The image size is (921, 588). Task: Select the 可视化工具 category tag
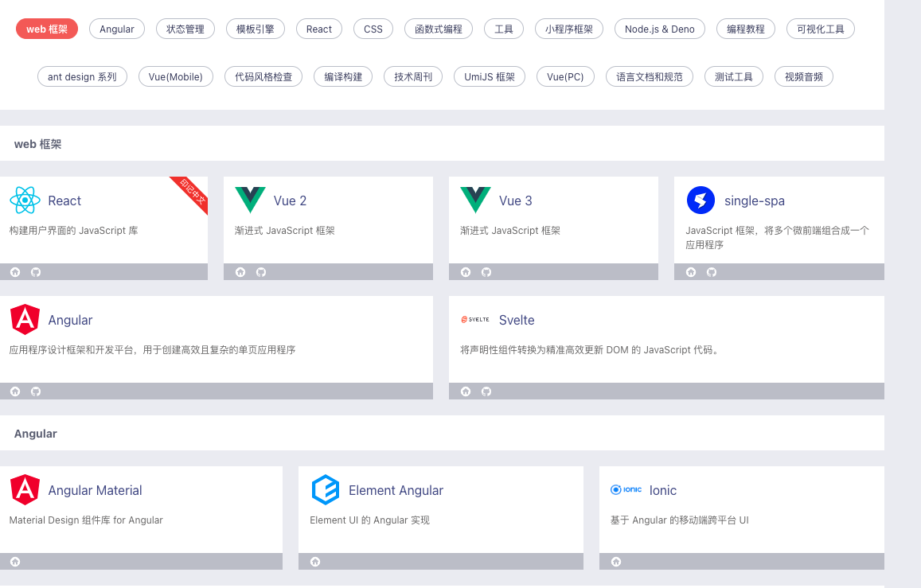click(x=821, y=29)
